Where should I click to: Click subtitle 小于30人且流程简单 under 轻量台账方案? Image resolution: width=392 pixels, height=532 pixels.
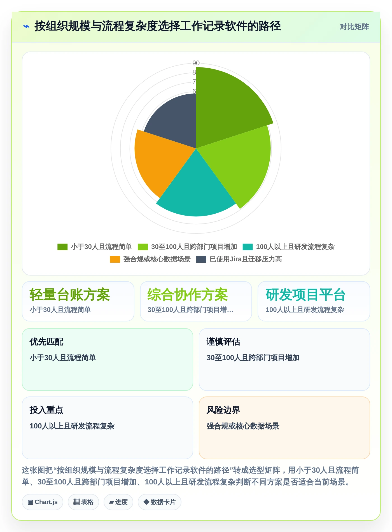pyautogui.click(x=60, y=310)
